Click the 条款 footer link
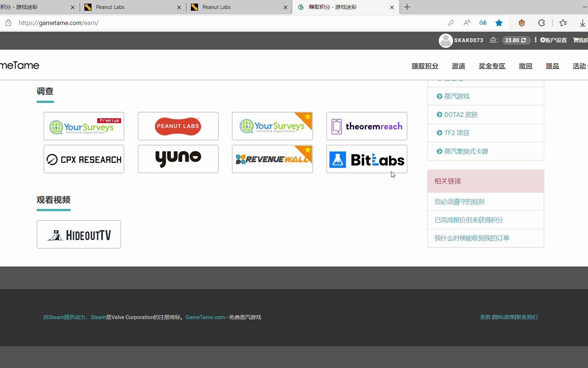 pos(485,317)
